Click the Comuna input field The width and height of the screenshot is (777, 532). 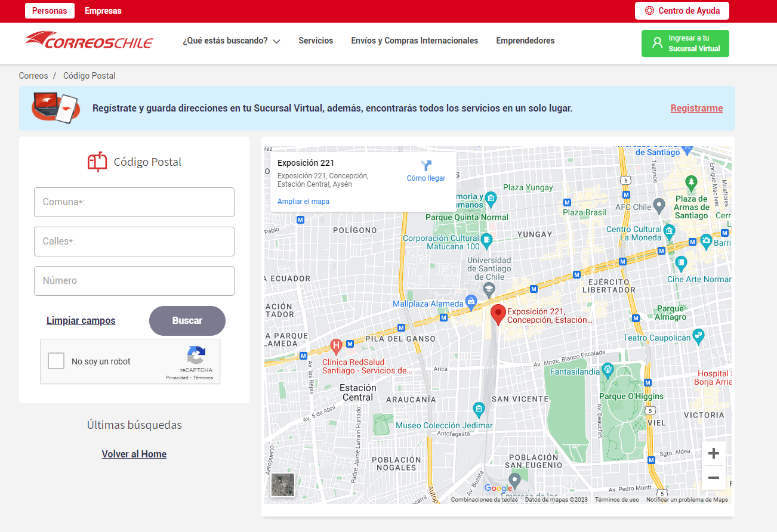[x=134, y=202]
